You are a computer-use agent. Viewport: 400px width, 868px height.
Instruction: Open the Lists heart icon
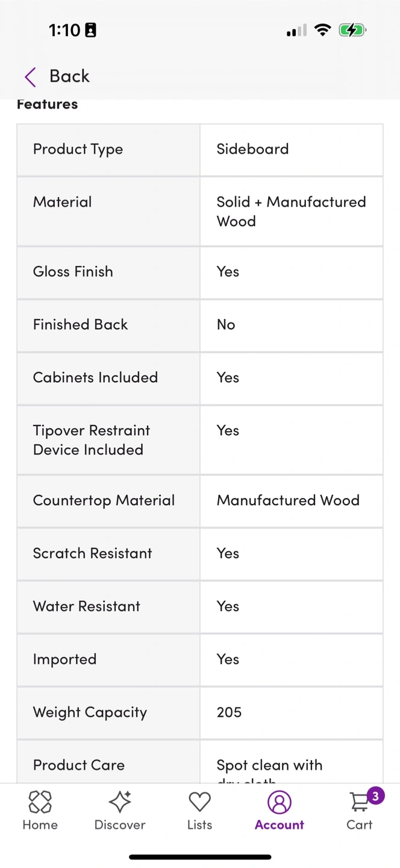click(x=199, y=802)
